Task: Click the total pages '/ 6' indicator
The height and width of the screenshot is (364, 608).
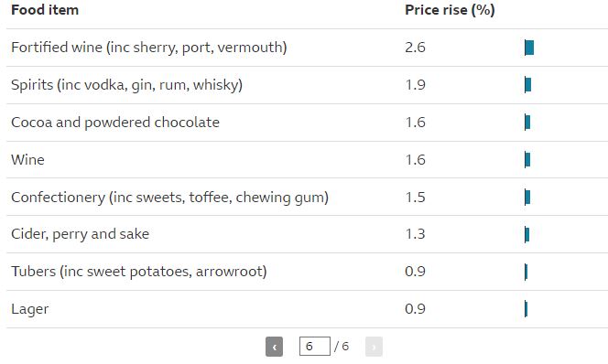Action: pyautogui.click(x=342, y=347)
